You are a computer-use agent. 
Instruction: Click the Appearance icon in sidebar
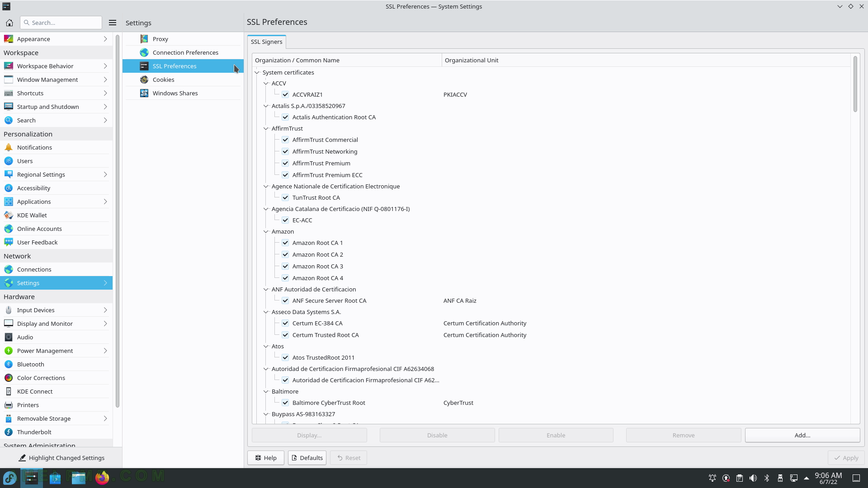pos(9,39)
